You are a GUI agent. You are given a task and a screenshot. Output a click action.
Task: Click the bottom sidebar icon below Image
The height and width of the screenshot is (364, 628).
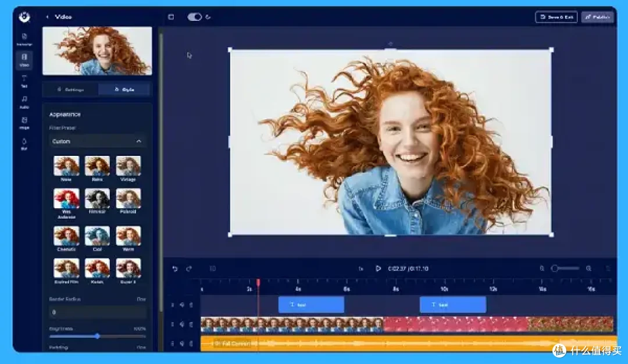coord(24,144)
